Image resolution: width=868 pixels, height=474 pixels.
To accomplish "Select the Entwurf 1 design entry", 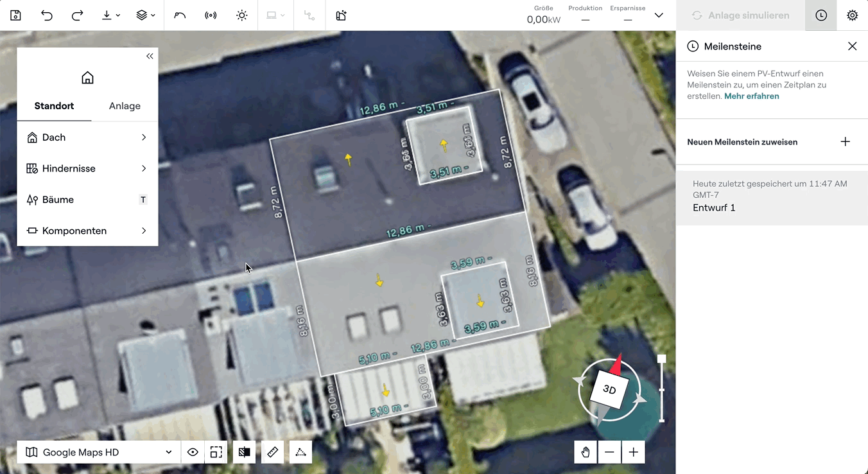I will click(x=714, y=208).
